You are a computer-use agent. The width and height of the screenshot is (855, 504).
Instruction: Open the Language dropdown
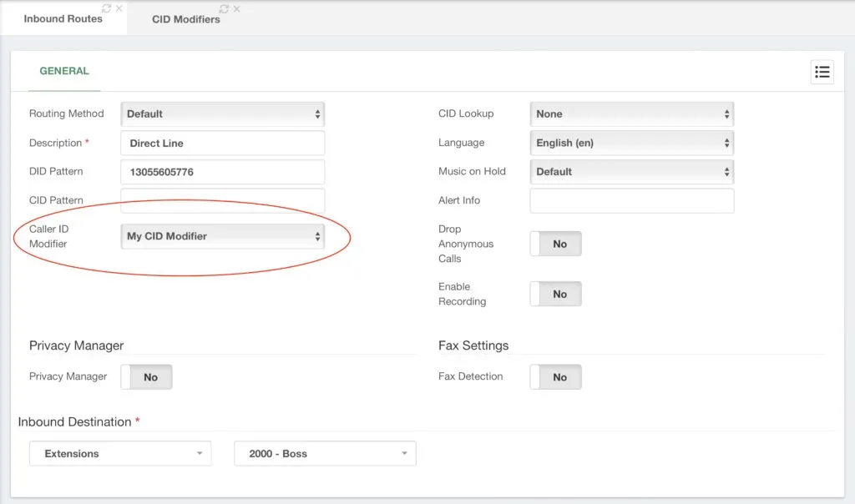click(631, 143)
